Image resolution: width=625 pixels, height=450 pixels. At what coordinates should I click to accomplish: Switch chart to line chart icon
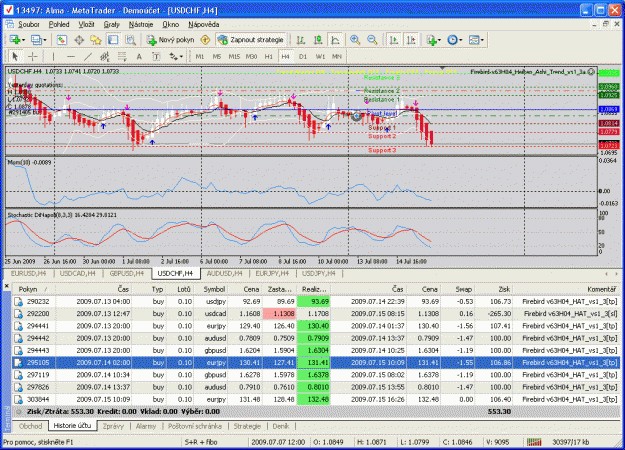click(335, 40)
